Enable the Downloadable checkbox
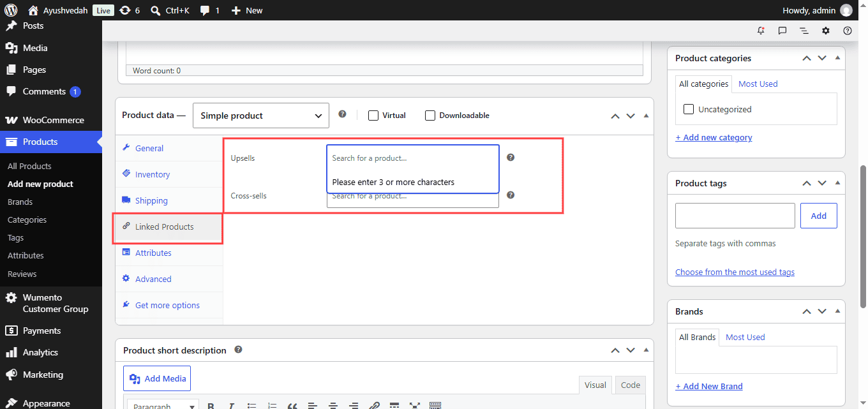868x409 pixels. point(430,115)
